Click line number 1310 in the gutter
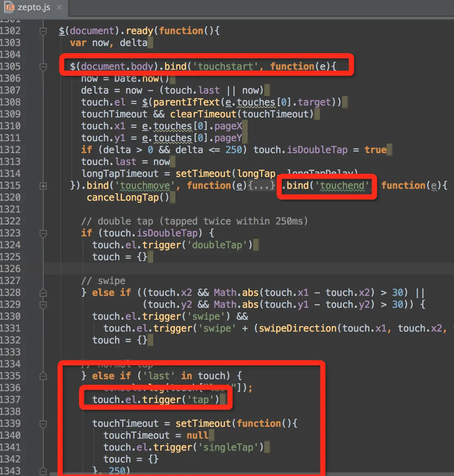 (10, 126)
